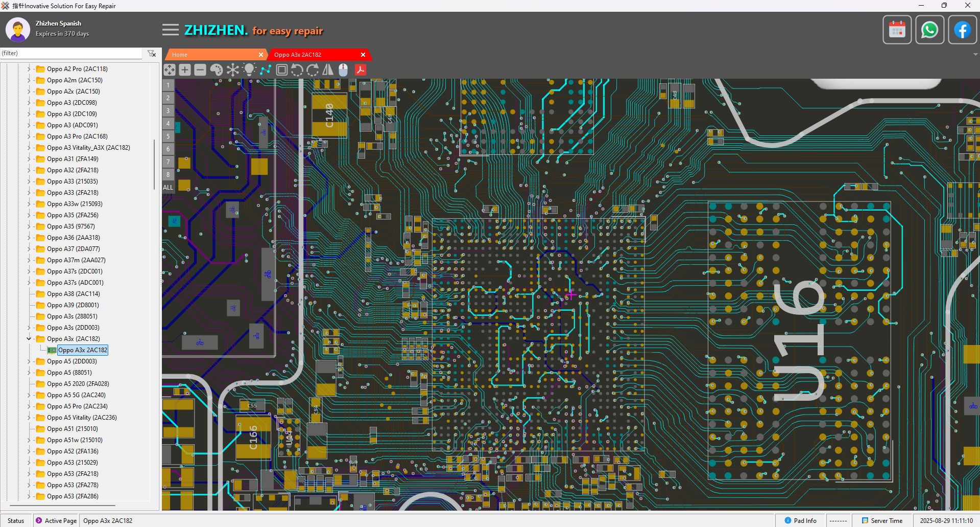Open the tab list dropdown arrow

click(975, 55)
